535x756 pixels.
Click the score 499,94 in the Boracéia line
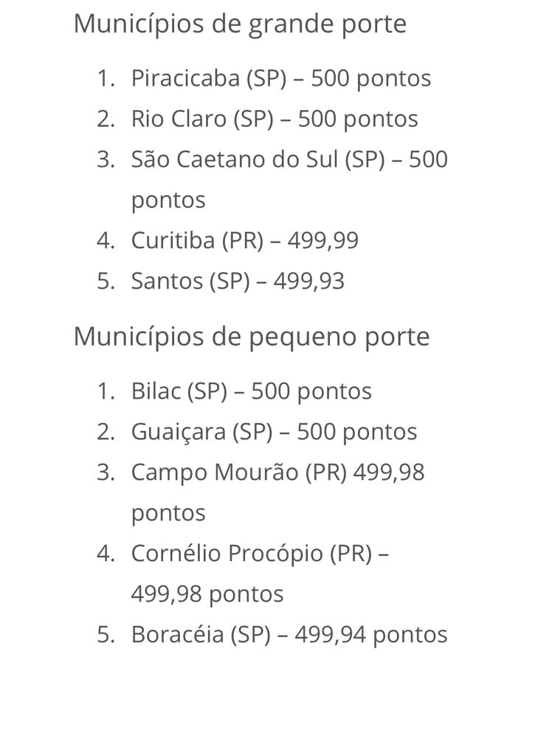(x=330, y=635)
